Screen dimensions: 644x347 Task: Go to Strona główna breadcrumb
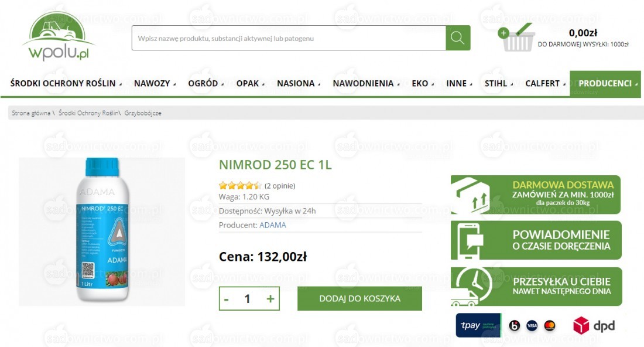coord(31,113)
